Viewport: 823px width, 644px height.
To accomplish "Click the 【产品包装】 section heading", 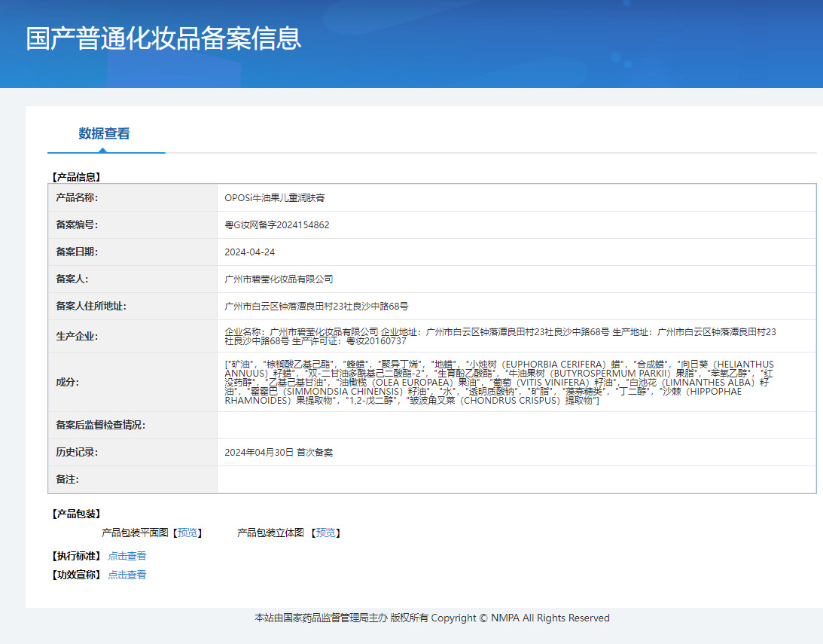I will click(76, 514).
